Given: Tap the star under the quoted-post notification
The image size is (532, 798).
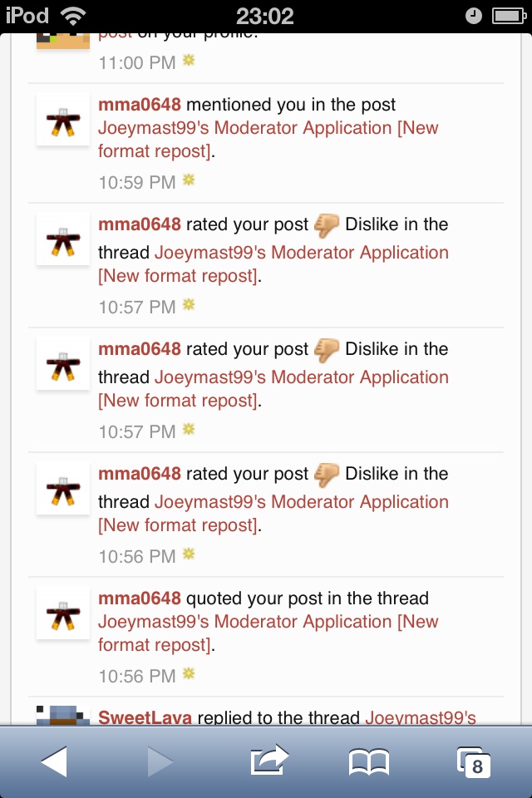Looking at the screenshot, I should tap(189, 672).
